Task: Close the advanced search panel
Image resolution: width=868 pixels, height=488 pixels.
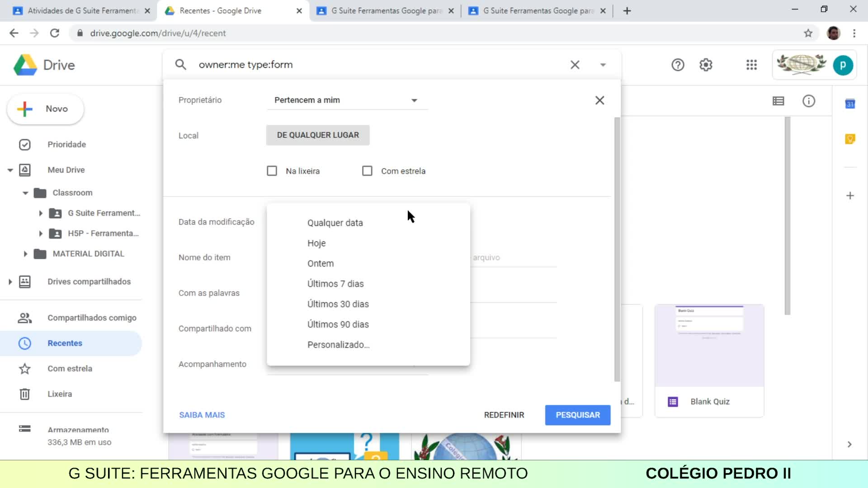Action: (x=599, y=100)
